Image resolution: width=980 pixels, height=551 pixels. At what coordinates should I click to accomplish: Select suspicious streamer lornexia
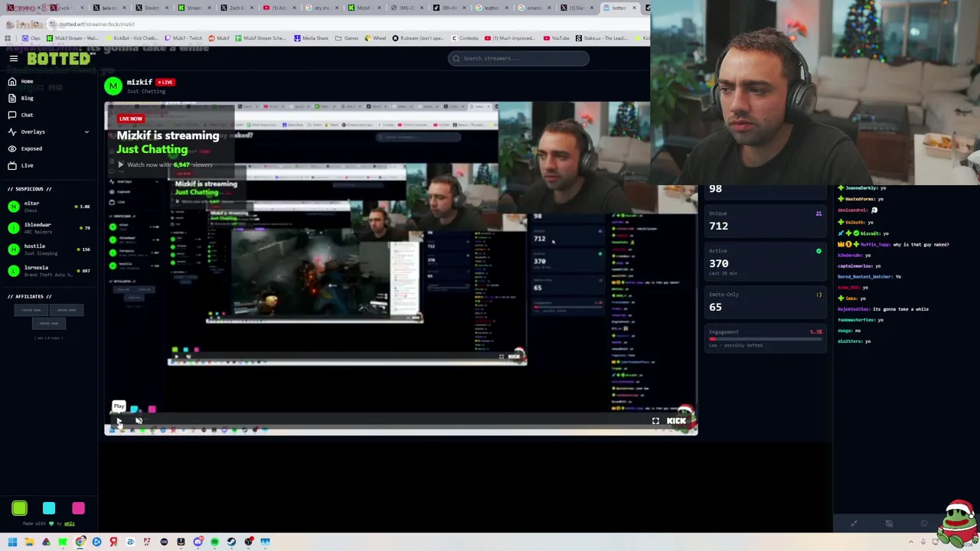coord(48,270)
